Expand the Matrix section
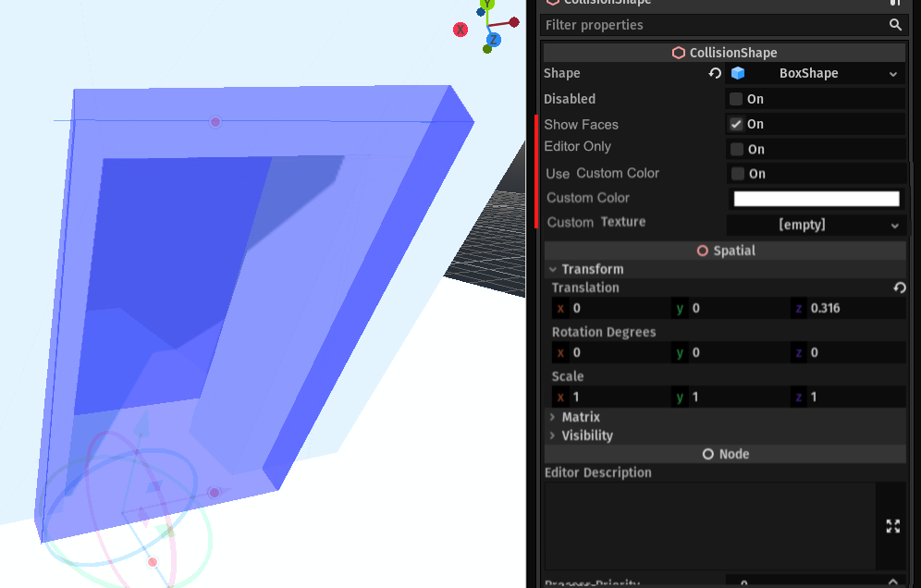Image resolution: width=921 pixels, height=588 pixels. pos(553,417)
